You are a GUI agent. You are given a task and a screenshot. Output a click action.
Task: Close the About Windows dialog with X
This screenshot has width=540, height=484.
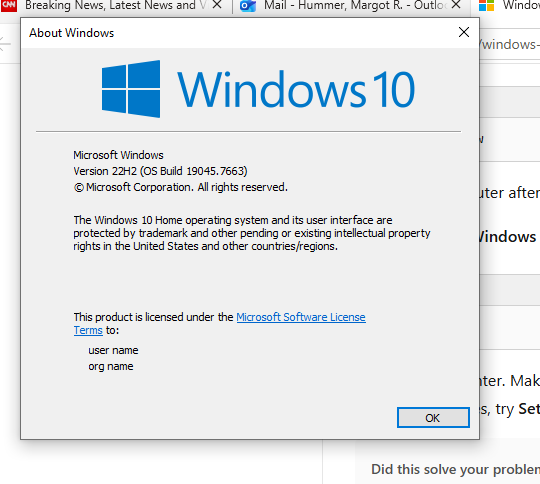(464, 32)
